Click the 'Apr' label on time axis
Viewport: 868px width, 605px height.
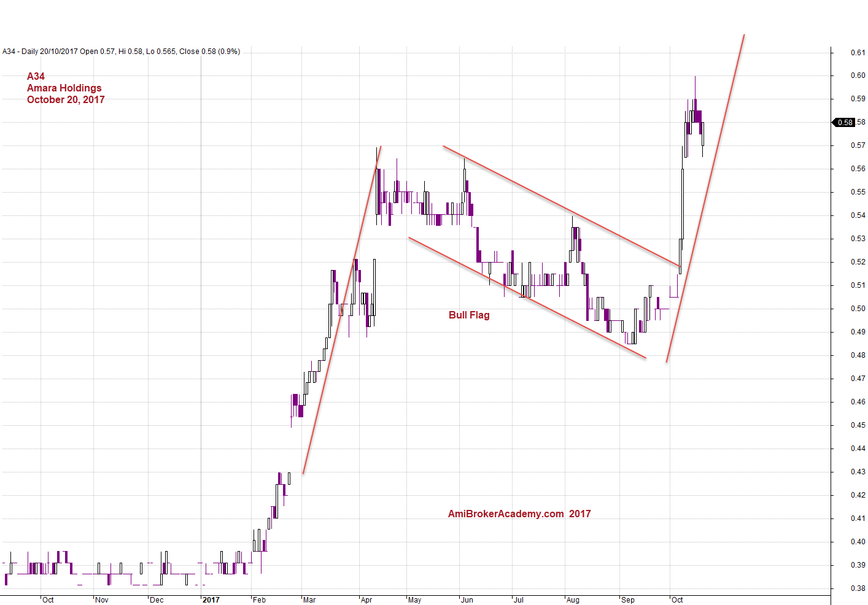tap(366, 600)
